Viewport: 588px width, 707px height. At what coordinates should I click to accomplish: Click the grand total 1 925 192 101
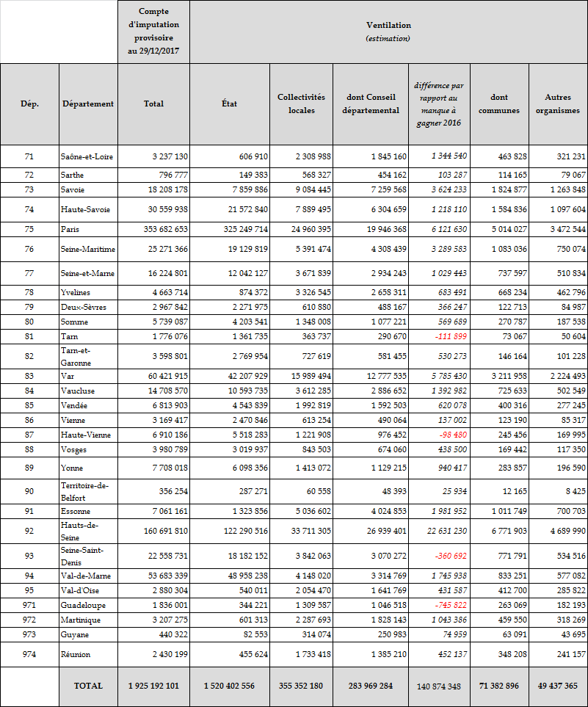point(153,686)
